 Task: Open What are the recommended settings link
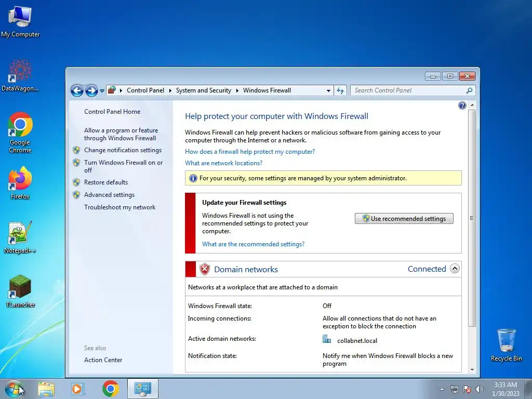pyautogui.click(x=253, y=244)
